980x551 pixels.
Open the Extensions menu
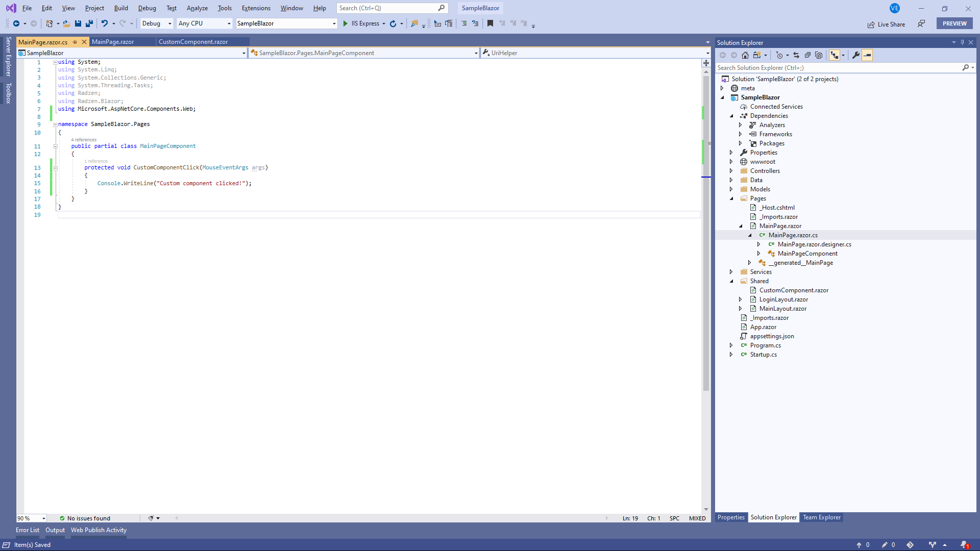pyautogui.click(x=256, y=8)
